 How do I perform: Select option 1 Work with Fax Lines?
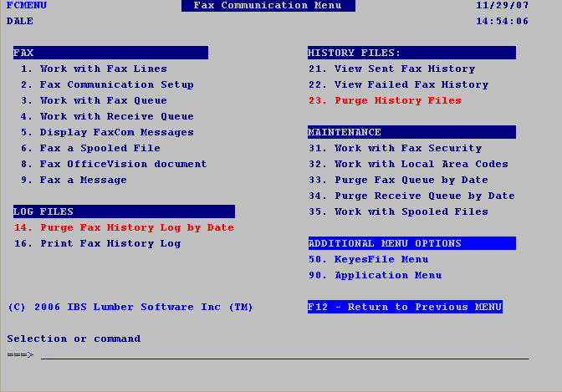[94, 69]
